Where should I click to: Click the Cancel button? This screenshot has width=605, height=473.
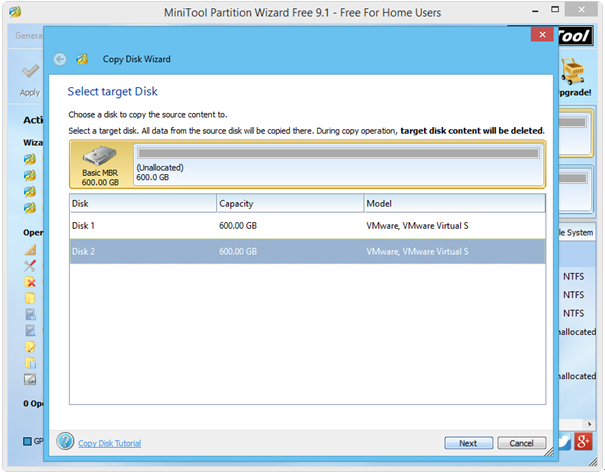click(x=521, y=443)
